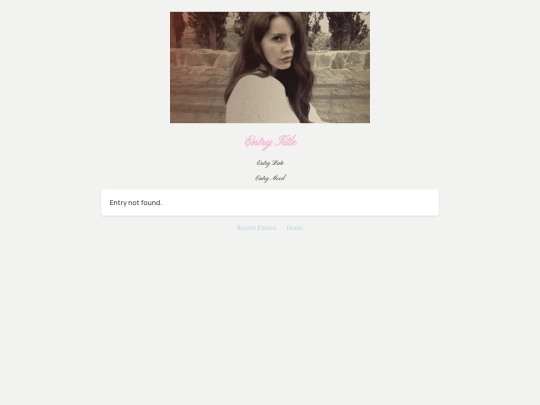Click blank gray background below footer links
The height and width of the screenshot is (405, 540).
pos(270,310)
